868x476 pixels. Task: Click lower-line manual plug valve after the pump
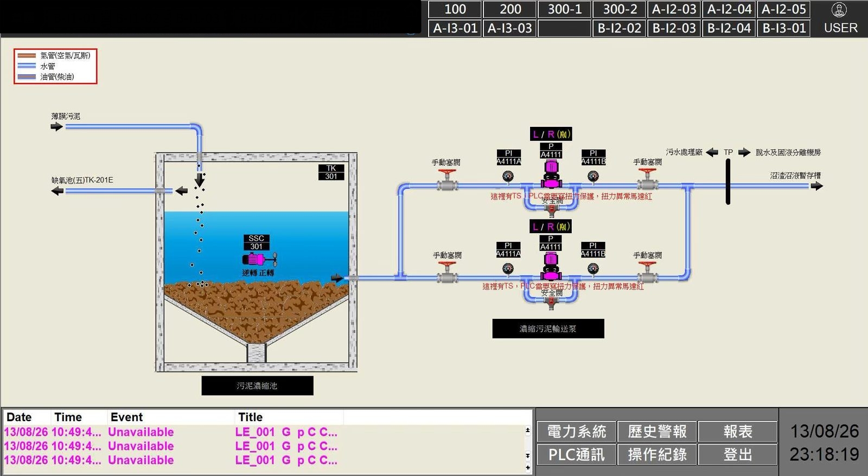647,273
